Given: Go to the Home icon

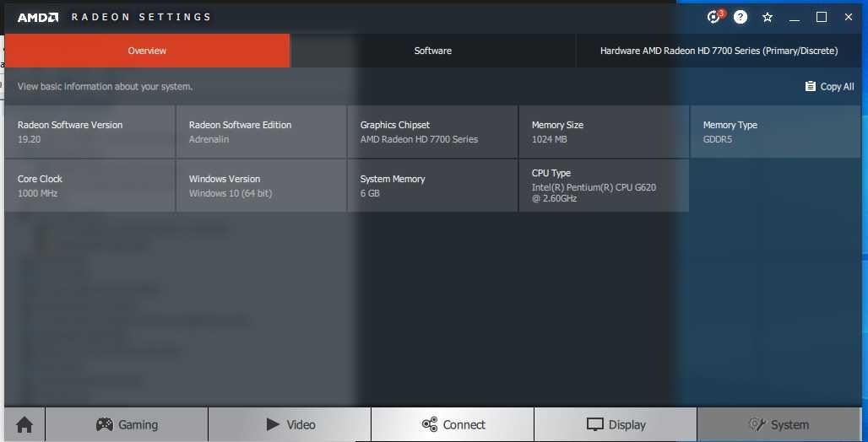Looking at the screenshot, I should tap(24, 425).
